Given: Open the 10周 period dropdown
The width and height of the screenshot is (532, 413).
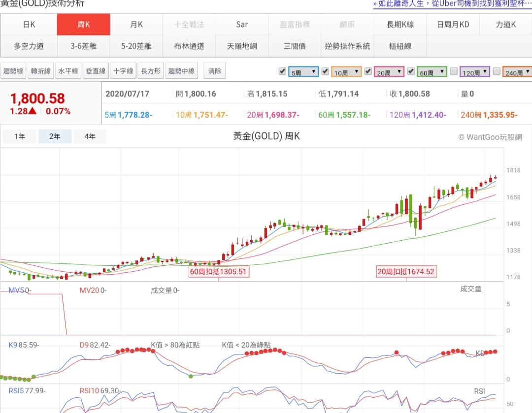Looking at the screenshot, I should click(x=346, y=72).
